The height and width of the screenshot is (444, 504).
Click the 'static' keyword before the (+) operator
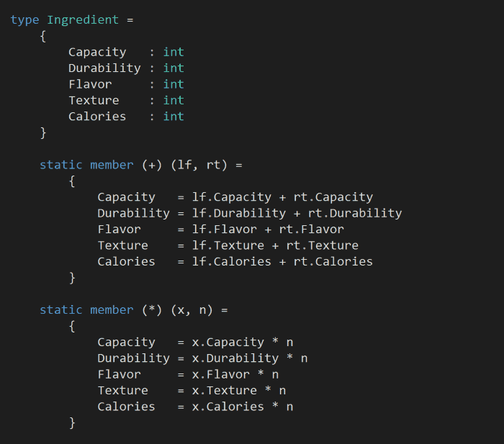click(x=61, y=165)
